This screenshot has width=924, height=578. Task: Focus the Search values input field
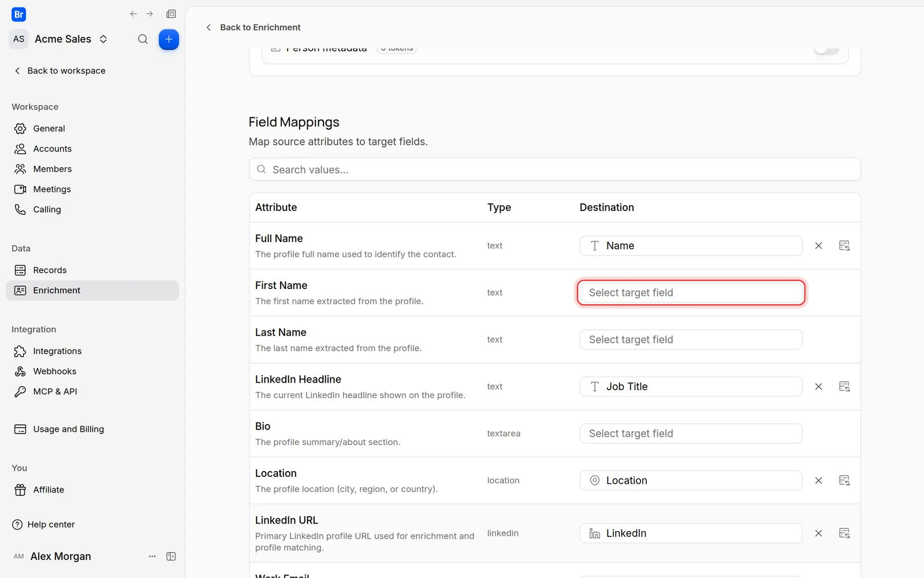click(555, 169)
